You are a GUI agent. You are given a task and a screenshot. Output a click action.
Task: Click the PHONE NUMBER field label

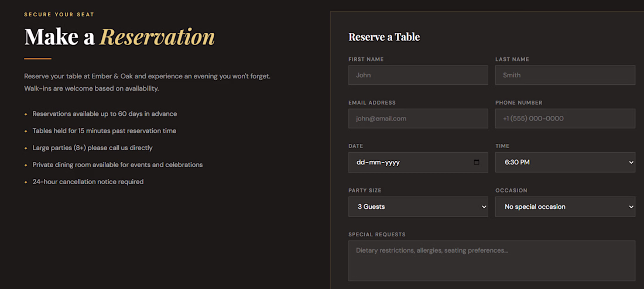(x=519, y=102)
